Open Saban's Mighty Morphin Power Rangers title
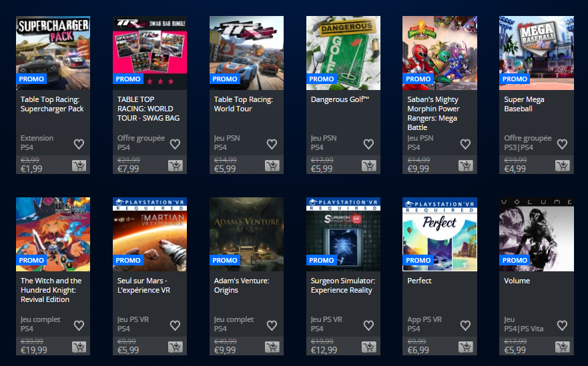 point(433,113)
